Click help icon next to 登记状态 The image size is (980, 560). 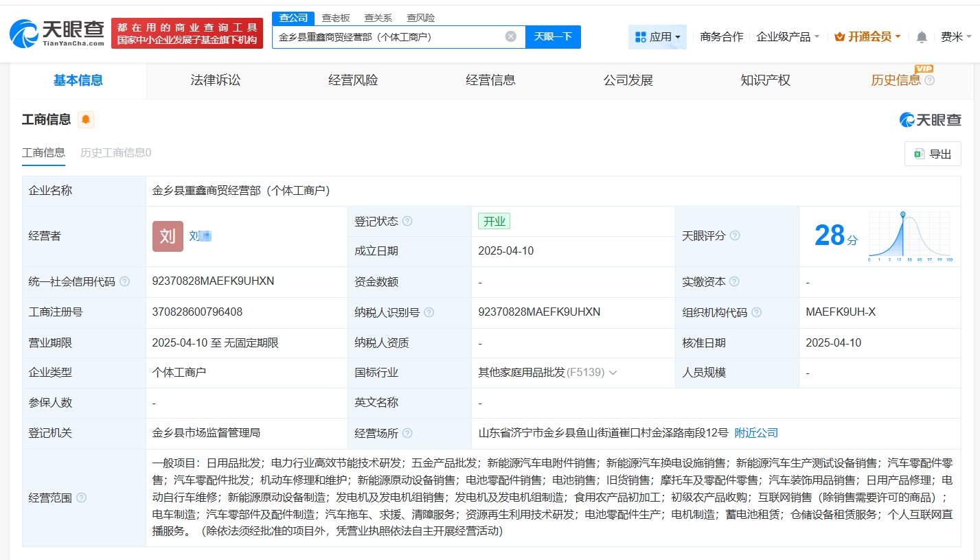(407, 222)
